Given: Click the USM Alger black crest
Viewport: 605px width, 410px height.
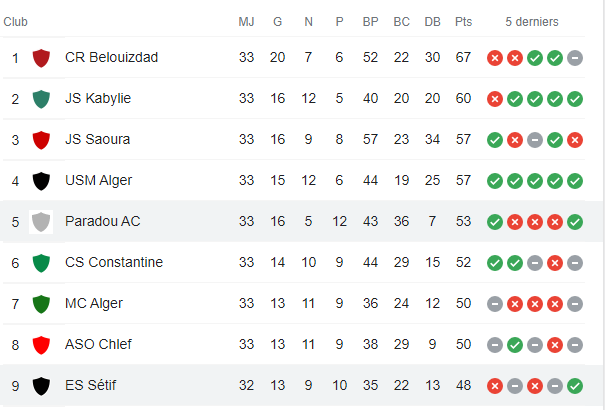Looking at the screenshot, I should pyautogui.click(x=41, y=181).
